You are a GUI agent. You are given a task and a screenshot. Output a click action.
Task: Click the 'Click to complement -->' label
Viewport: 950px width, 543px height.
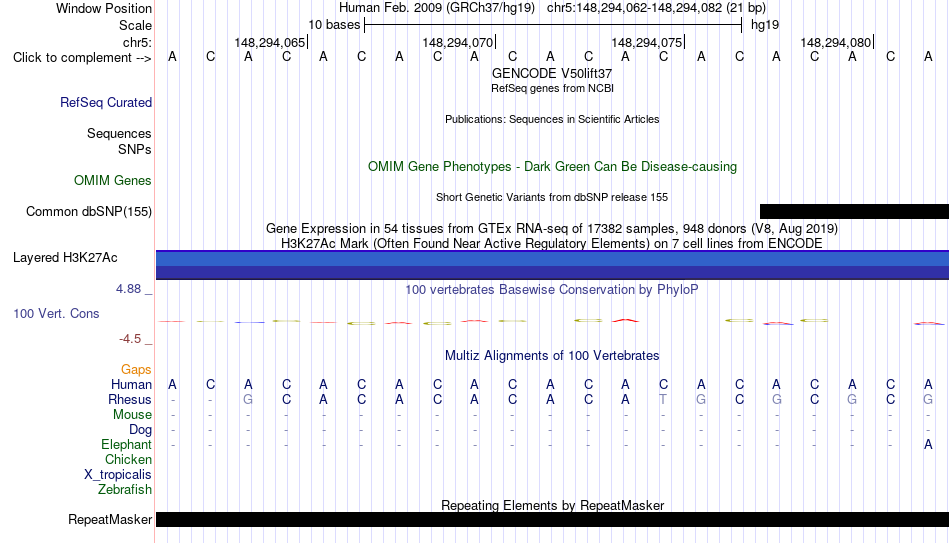coord(82,58)
